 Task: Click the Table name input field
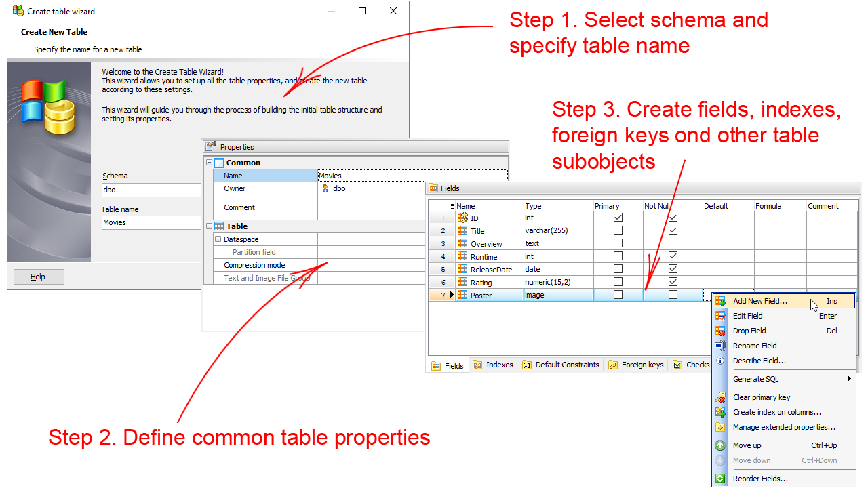pyautogui.click(x=151, y=222)
